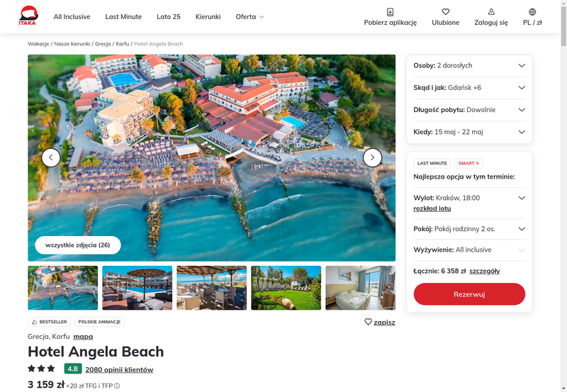Expand the Skąd i jak dropdown
The width and height of the screenshot is (567, 392).
pos(469,87)
